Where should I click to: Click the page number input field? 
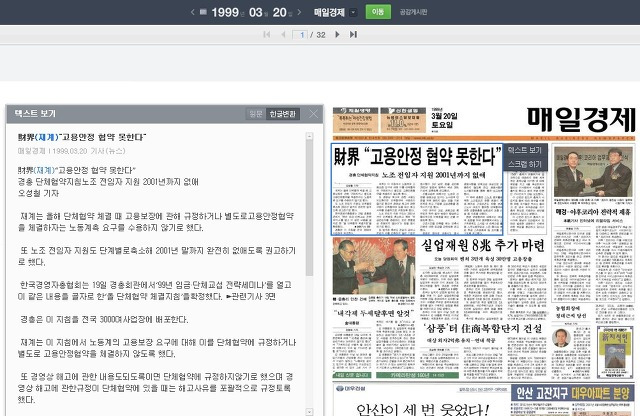click(x=300, y=35)
